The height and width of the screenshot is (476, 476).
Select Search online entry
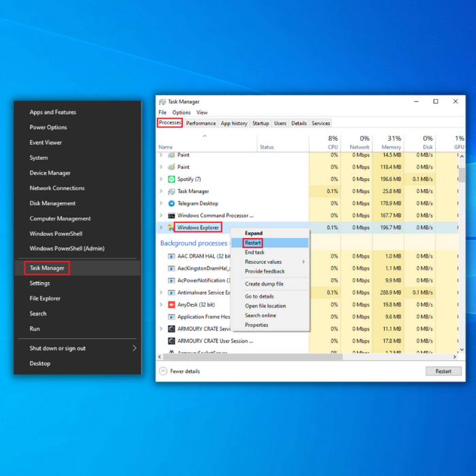coord(270,316)
